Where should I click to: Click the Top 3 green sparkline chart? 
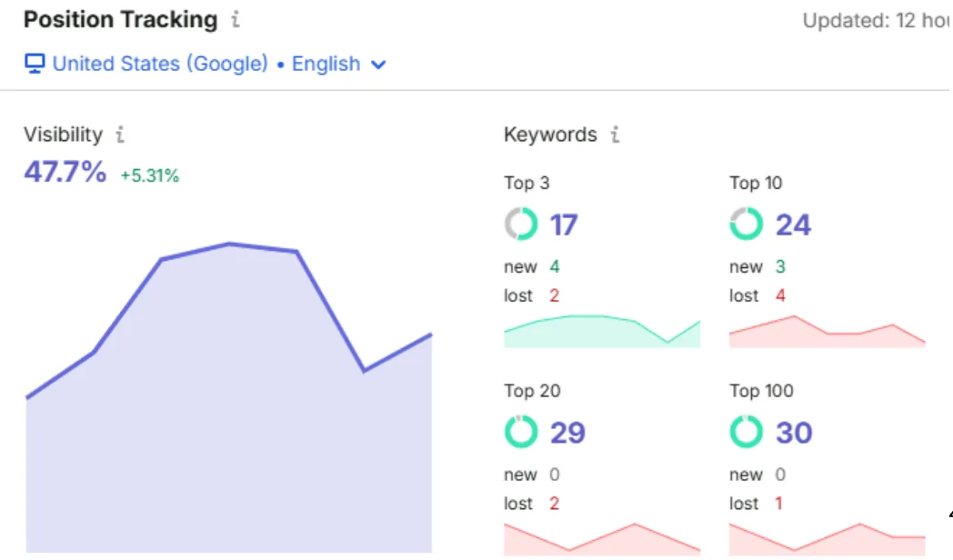coord(602,331)
